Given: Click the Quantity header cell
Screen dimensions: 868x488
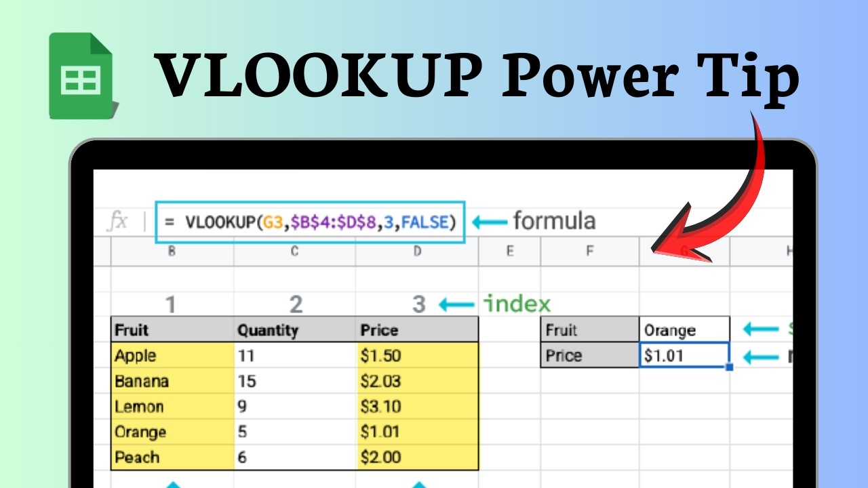Looking at the screenshot, I should (295, 330).
